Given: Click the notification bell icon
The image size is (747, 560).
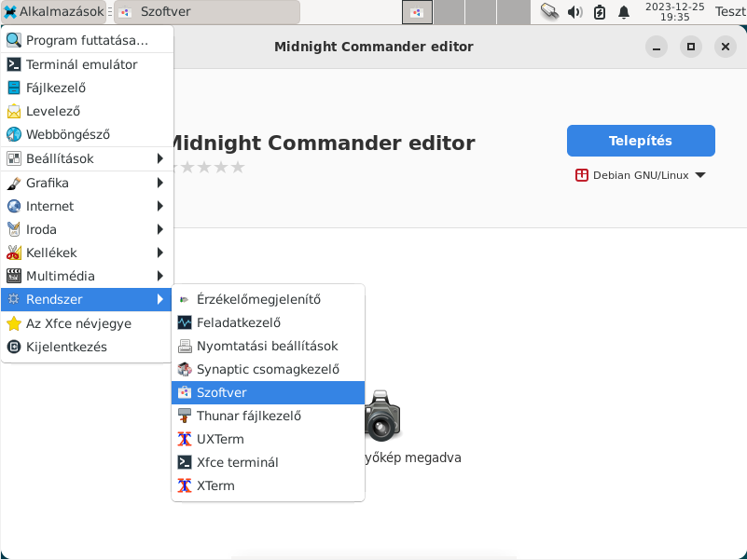Looking at the screenshot, I should tap(624, 12).
